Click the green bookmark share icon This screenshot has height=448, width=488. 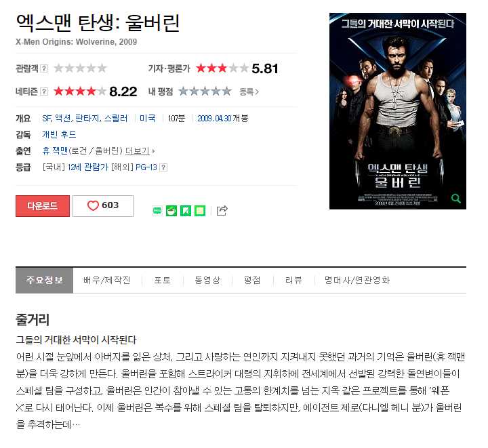click(x=186, y=211)
